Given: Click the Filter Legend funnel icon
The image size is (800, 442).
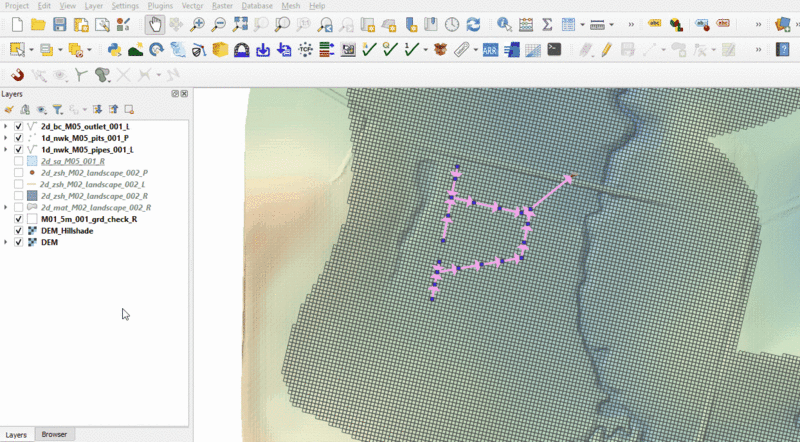Looking at the screenshot, I should pos(57,109).
